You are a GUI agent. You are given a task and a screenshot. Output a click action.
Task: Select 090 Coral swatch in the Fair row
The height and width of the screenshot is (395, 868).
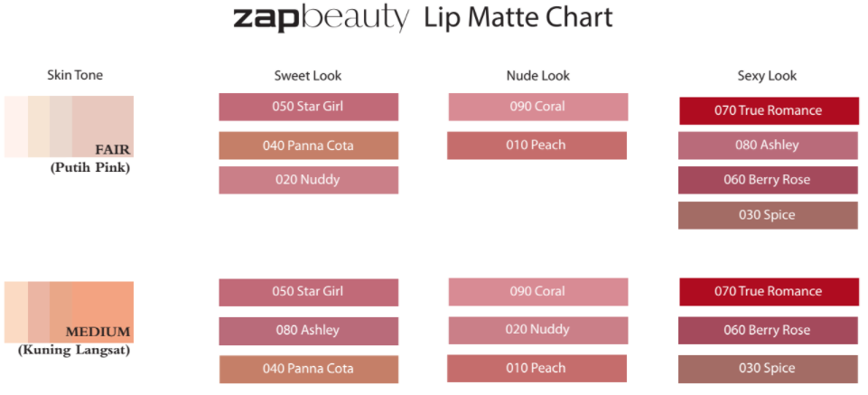[537, 107]
